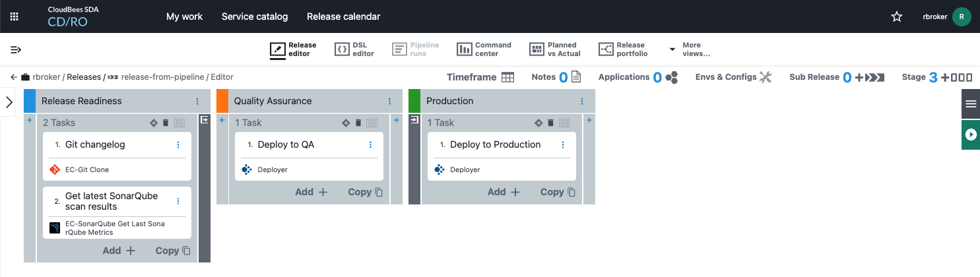Image resolution: width=980 pixels, height=277 pixels.
Task: Expand the collapsed left side panel
Action: click(9, 102)
